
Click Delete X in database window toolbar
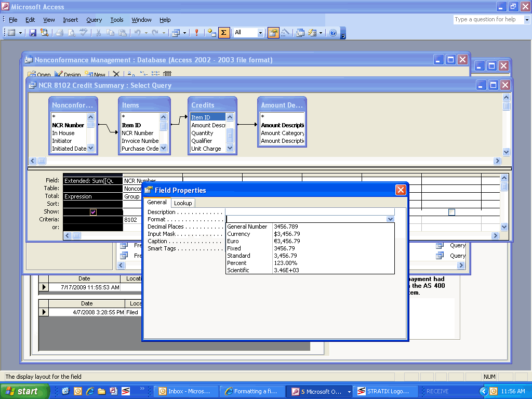(x=116, y=74)
